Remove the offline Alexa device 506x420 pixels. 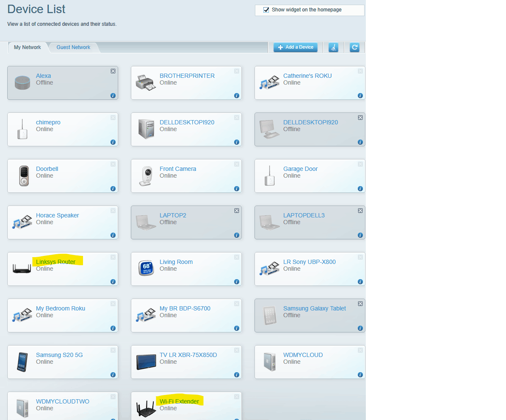click(x=113, y=71)
